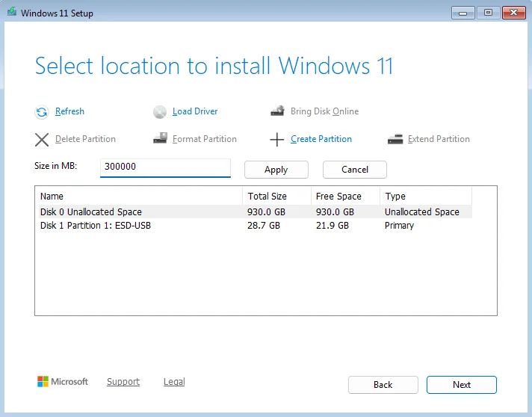
Task: Apply the partition size
Action: (x=276, y=170)
